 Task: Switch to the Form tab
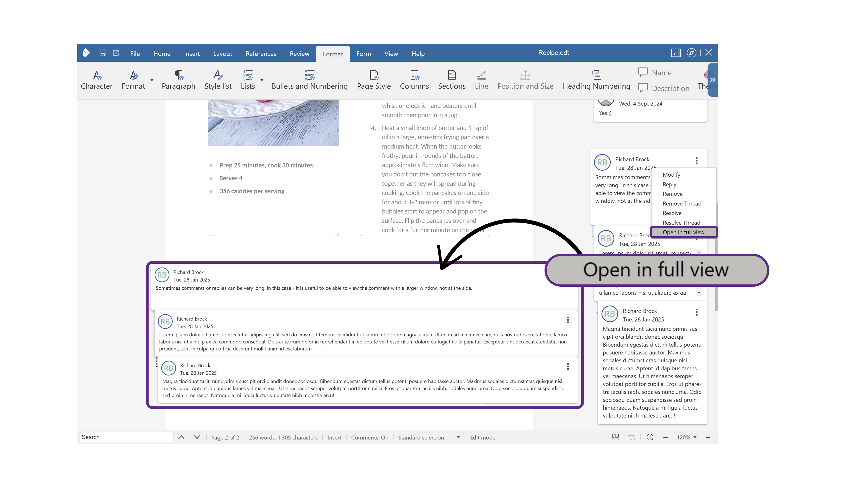[363, 54]
